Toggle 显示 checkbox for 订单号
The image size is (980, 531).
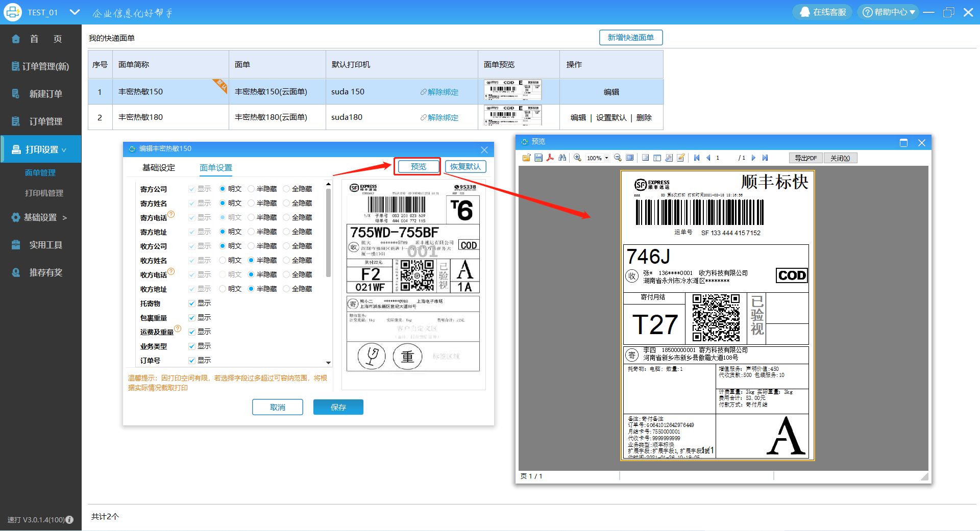(192, 361)
